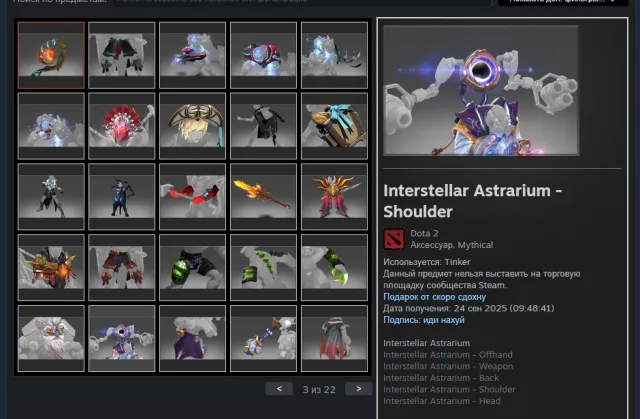The height and width of the screenshot is (419, 640).
Task: Select the red feathered fan crest item
Action: [x=122, y=126]
